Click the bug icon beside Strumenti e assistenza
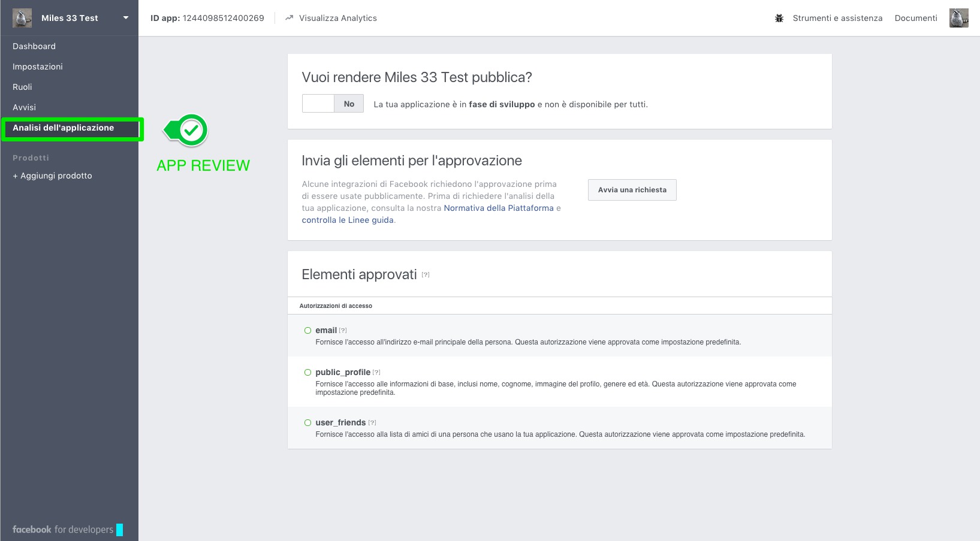 click(x=779, y=18)
